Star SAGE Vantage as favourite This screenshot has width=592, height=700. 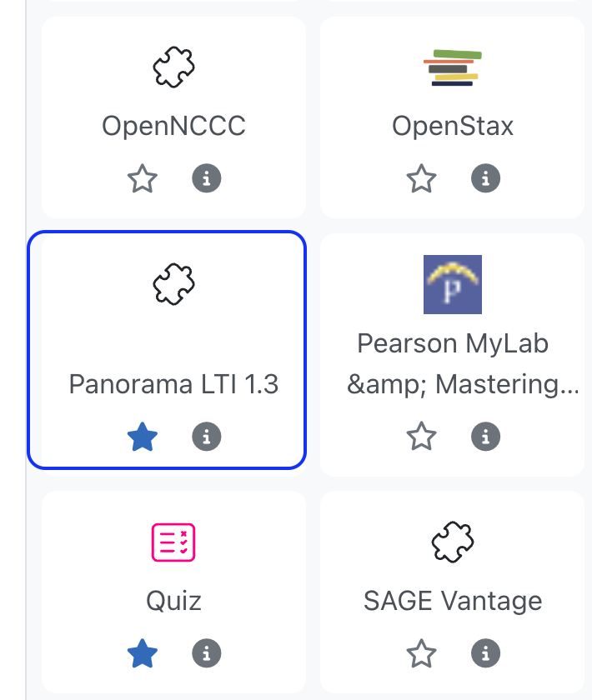[x=421, y=653]
